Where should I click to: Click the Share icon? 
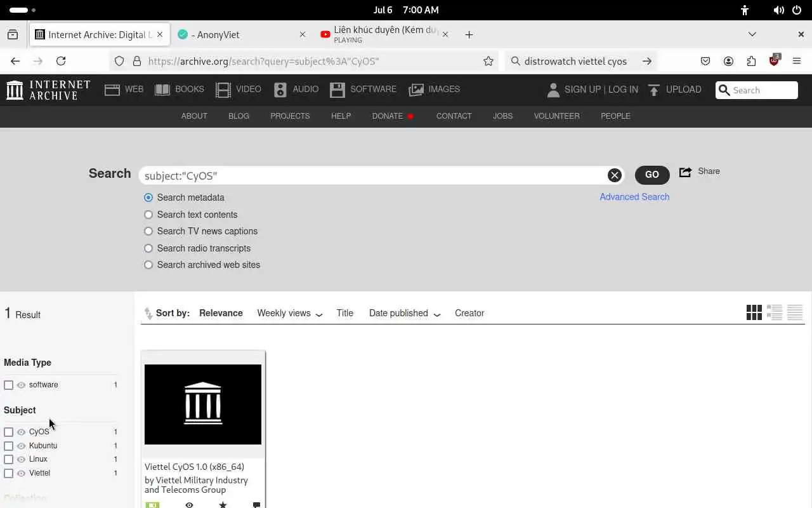click(x=685, y=172)
